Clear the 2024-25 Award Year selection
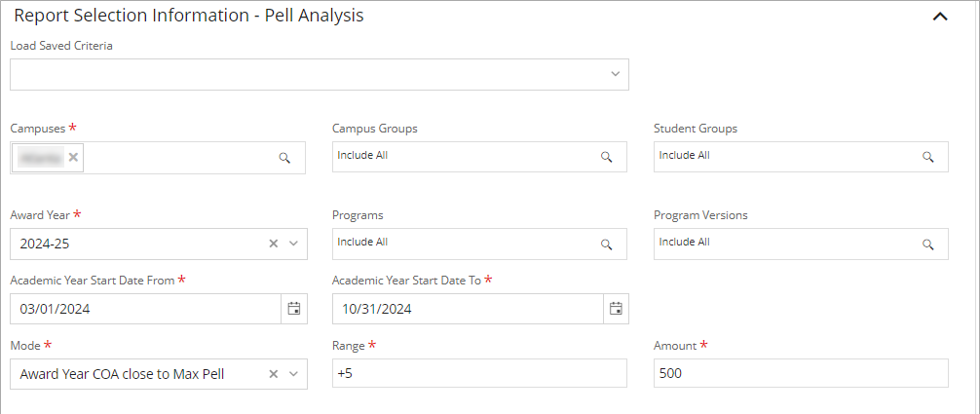Screen dimensions: 980x414 [274, 244]
